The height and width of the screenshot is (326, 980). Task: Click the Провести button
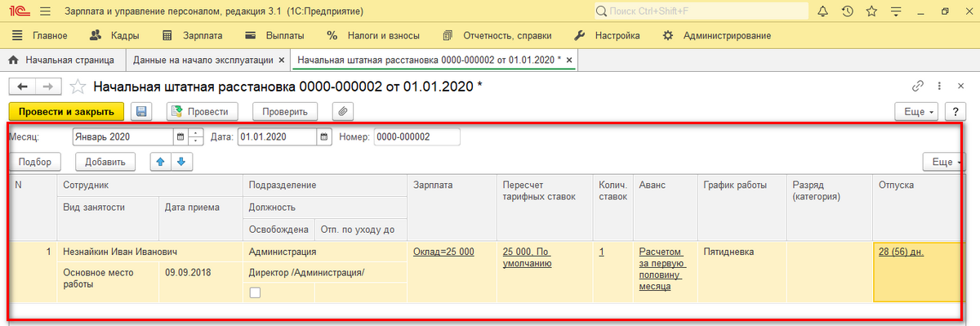203,112
